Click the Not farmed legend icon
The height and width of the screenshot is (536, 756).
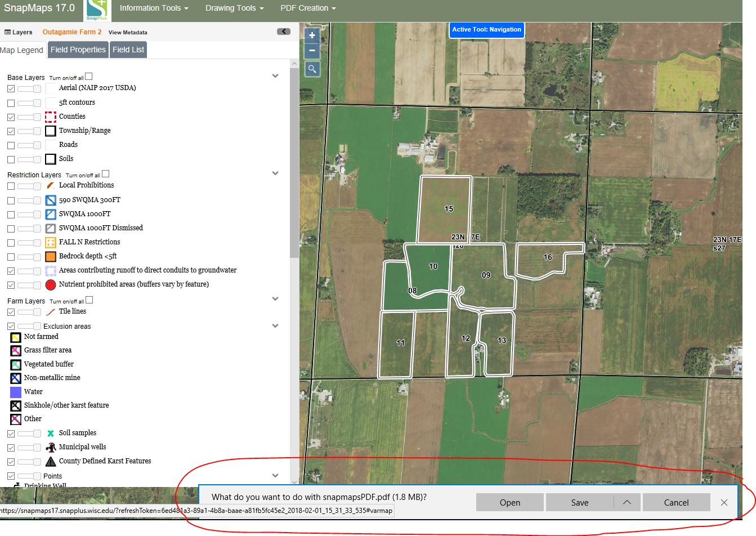[x=16, y=337]
